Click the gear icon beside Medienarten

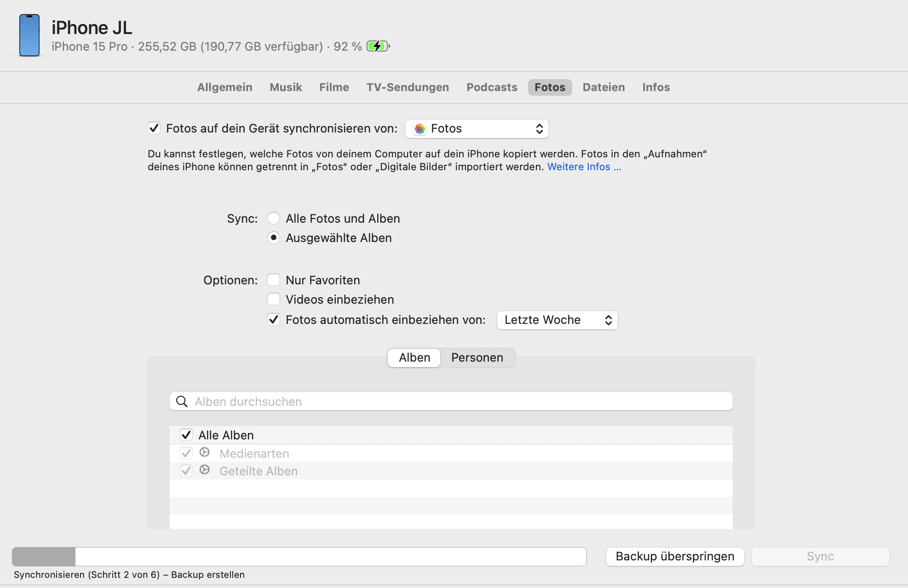coord(205,453)
